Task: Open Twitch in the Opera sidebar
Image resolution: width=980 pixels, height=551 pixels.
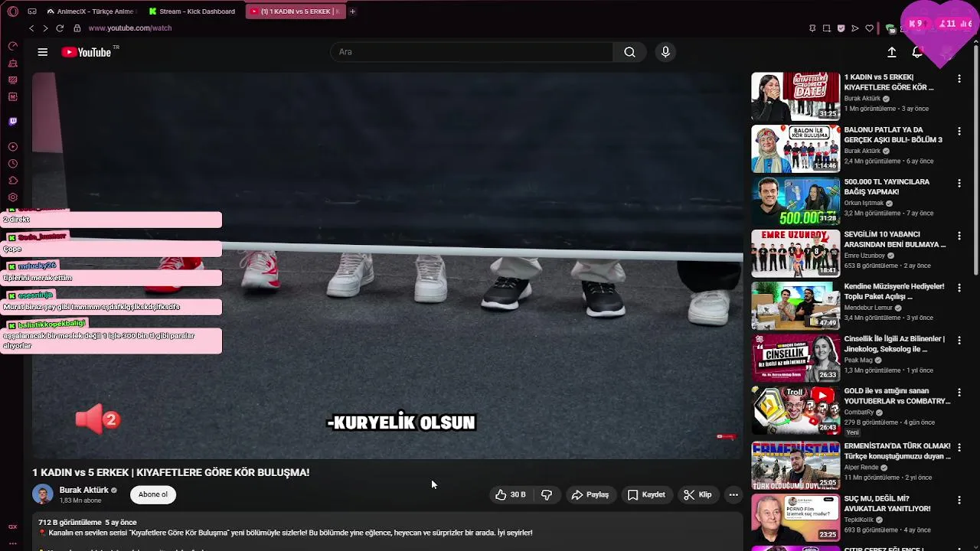Action: tap(13, 121)
